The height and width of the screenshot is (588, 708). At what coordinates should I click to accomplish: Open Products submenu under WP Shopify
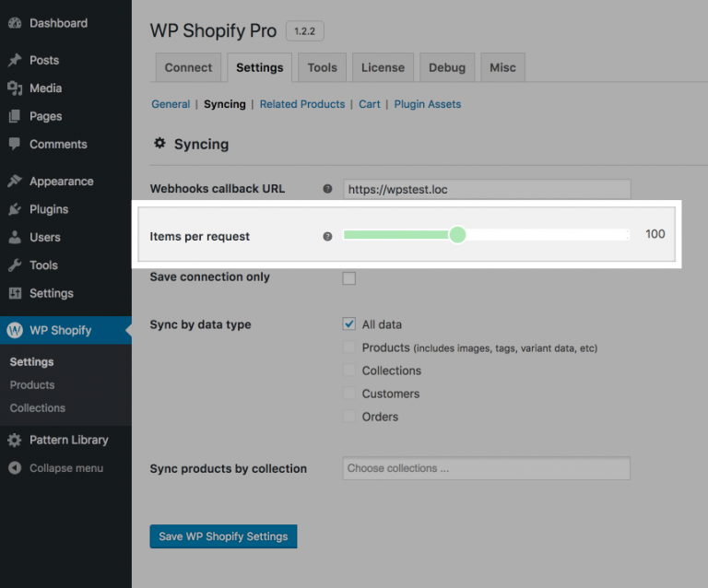[x=32, y=385]
